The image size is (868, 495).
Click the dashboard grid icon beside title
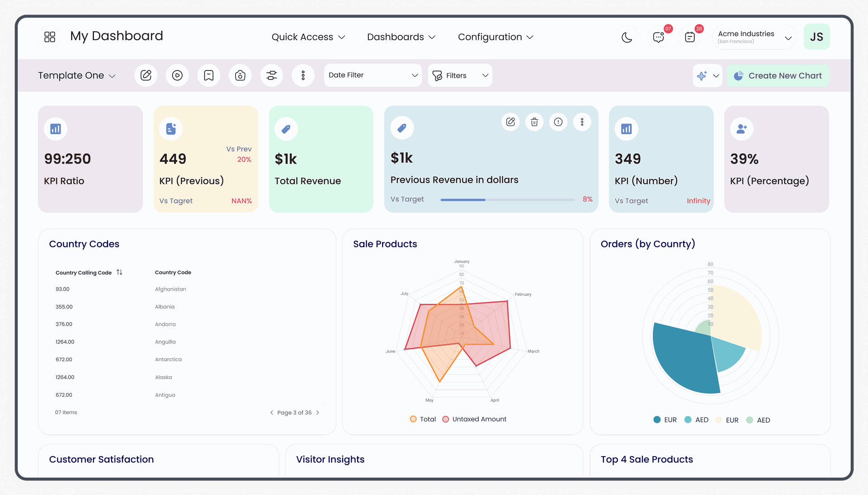[x=50, y=37]
